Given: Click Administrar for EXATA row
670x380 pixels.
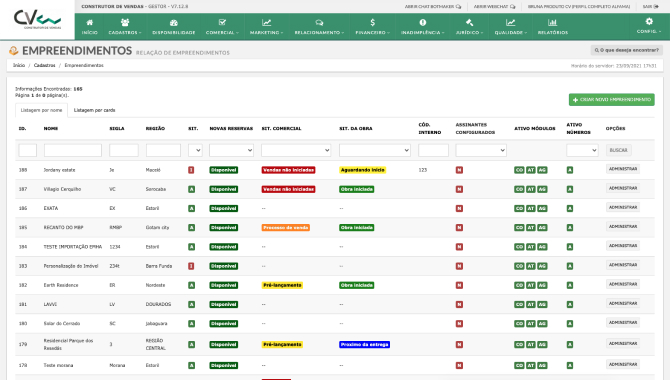Looking at the screenshot, I should (x=623, y=208).
